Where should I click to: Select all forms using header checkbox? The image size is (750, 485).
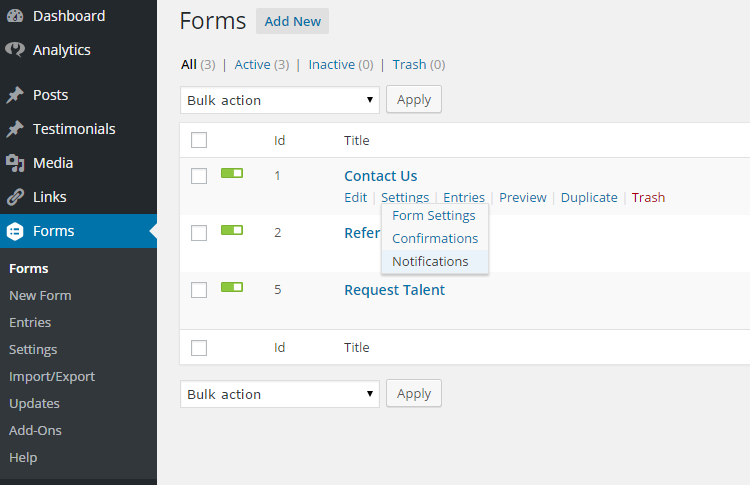(199, 140)
